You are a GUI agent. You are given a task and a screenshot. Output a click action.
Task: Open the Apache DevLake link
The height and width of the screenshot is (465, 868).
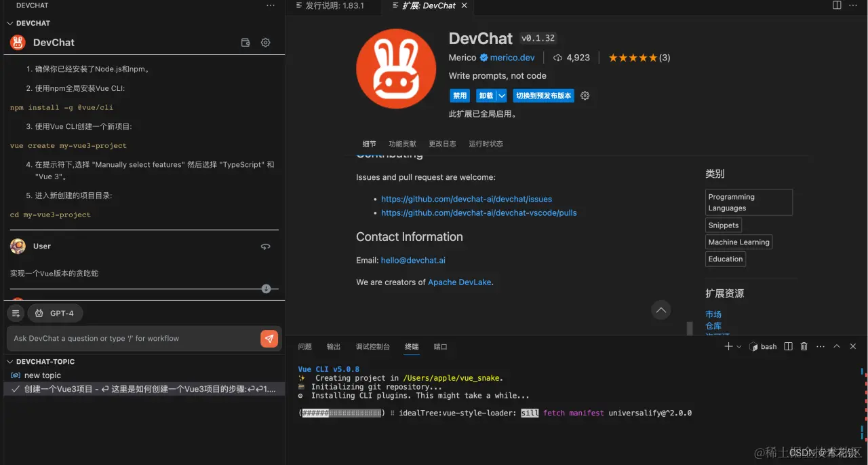pyautogui.click(x=460, y=282)
